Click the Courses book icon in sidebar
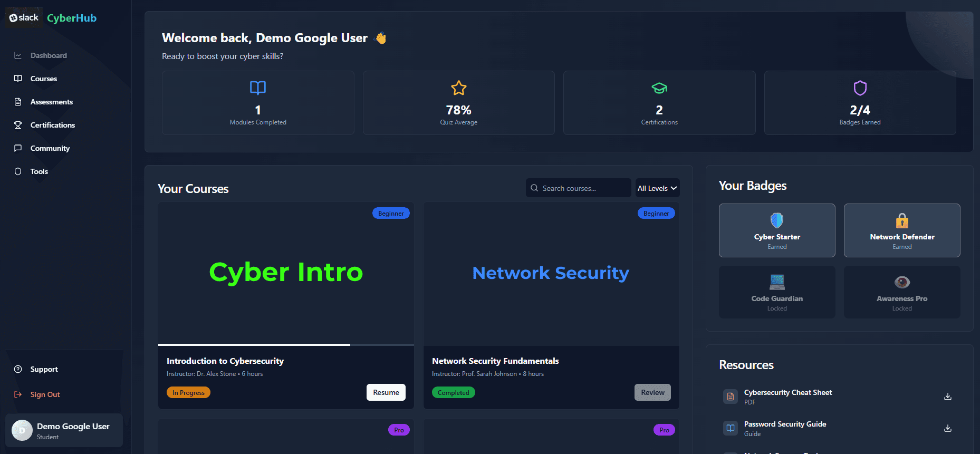Viewport: 980px width, 454px height. pos(18,79)
